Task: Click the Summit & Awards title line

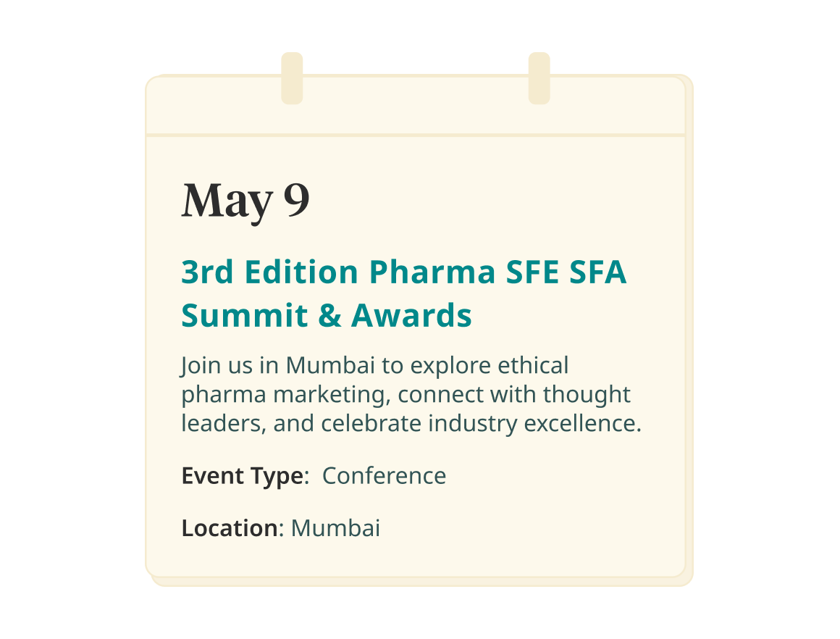Action: tap(327, 315)
